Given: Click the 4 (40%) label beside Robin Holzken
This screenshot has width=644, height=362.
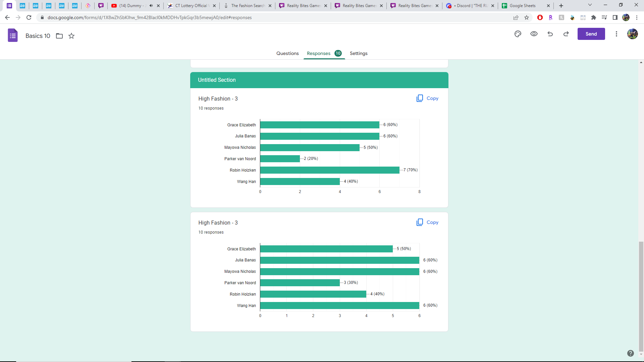Looking at the screenshot, I should [x=377, y=294].
